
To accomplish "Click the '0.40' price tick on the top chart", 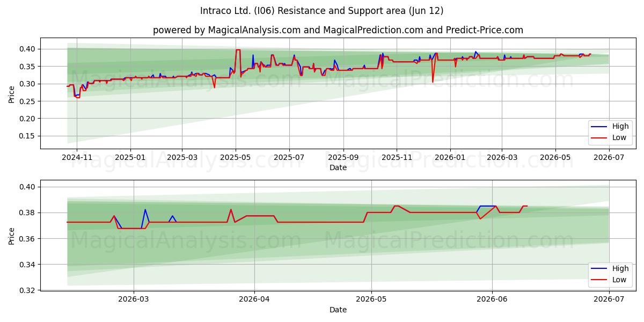I will click(x=28, y=49).
